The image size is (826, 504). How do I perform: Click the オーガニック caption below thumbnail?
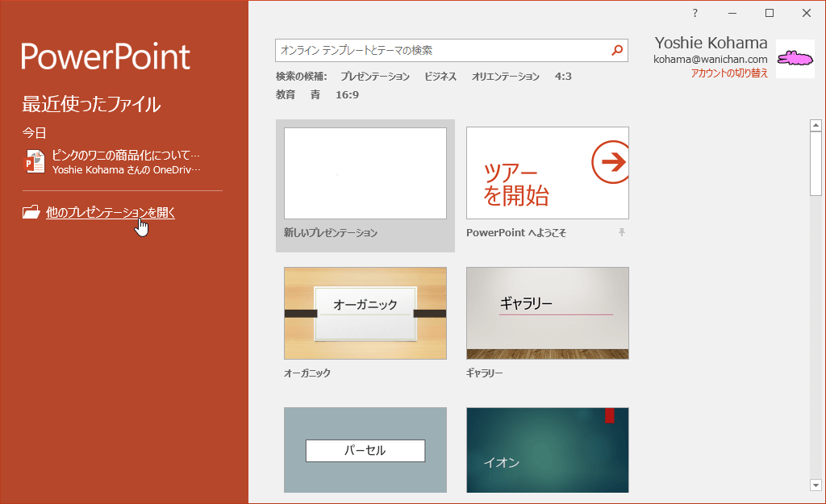click(x=307, y=373)
